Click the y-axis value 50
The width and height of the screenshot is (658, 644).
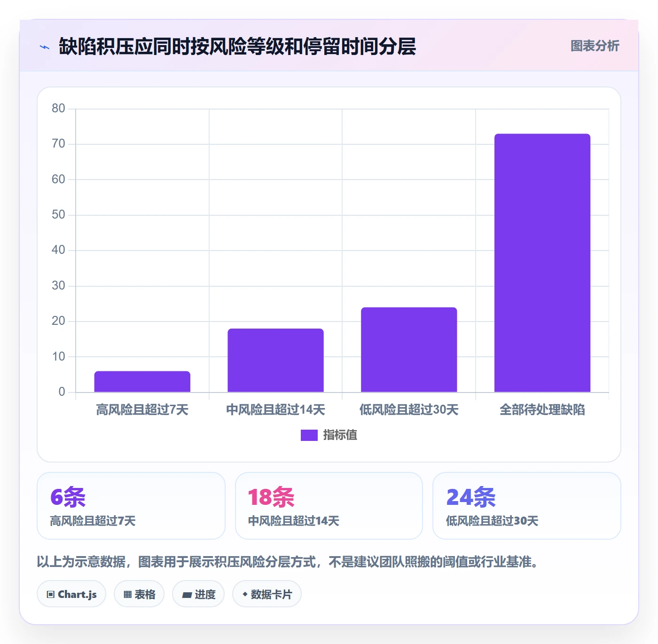tap(58, 215)
